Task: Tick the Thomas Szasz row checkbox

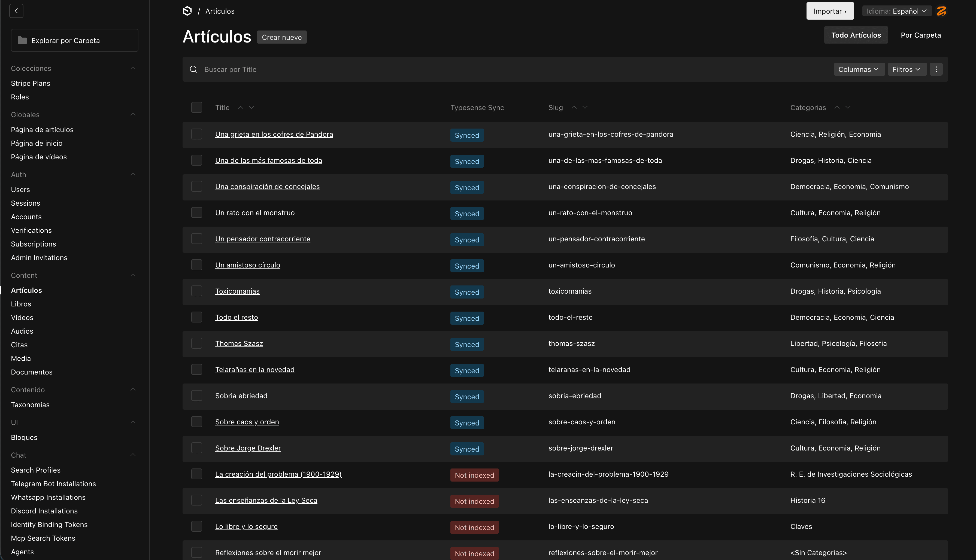Action: click(196, 343)
